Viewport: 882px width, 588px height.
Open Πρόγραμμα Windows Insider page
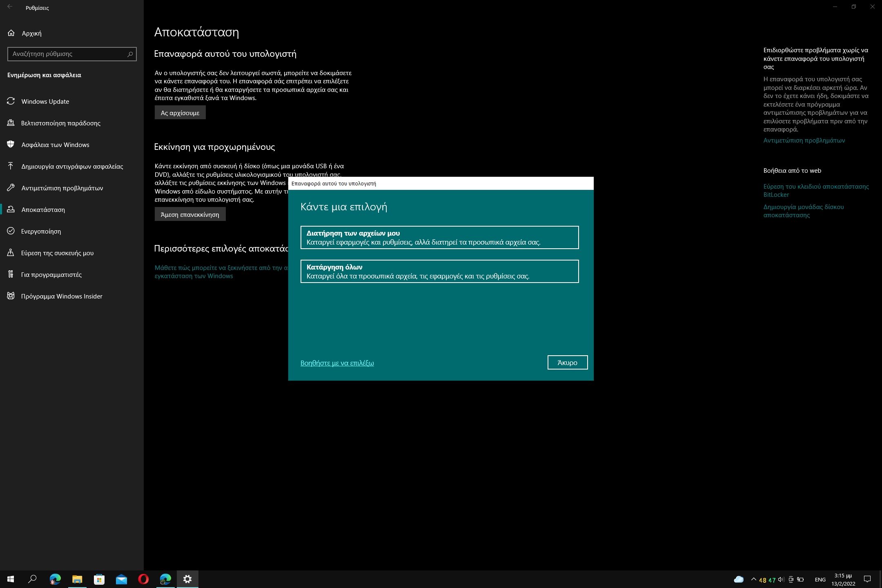[62, 296]
